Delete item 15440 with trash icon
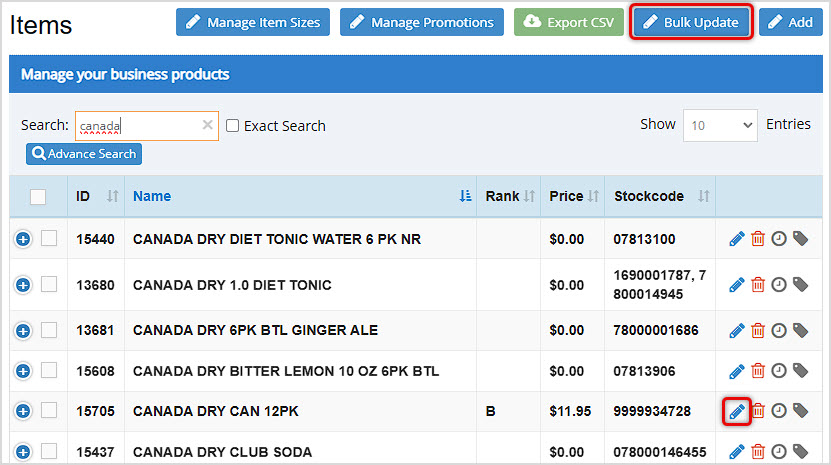Screen dimensions: 831x465 tap(758, 239)
